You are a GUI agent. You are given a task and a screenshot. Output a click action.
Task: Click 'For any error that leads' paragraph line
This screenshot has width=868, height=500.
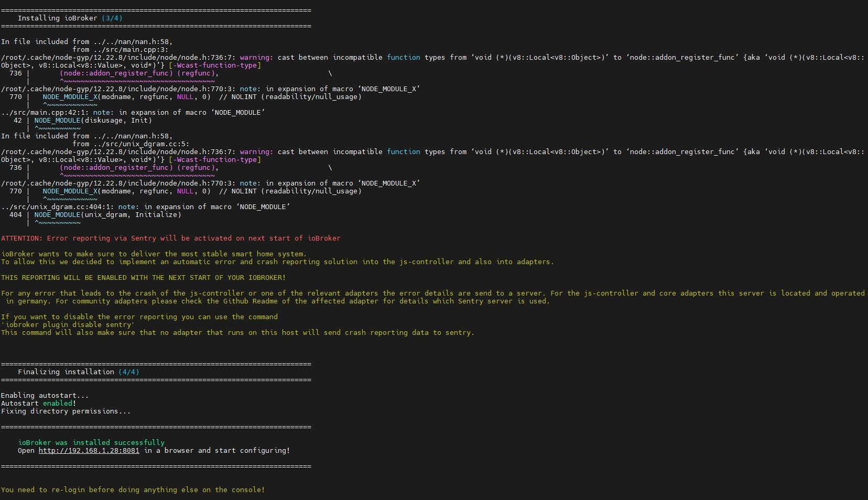point(433,293)
